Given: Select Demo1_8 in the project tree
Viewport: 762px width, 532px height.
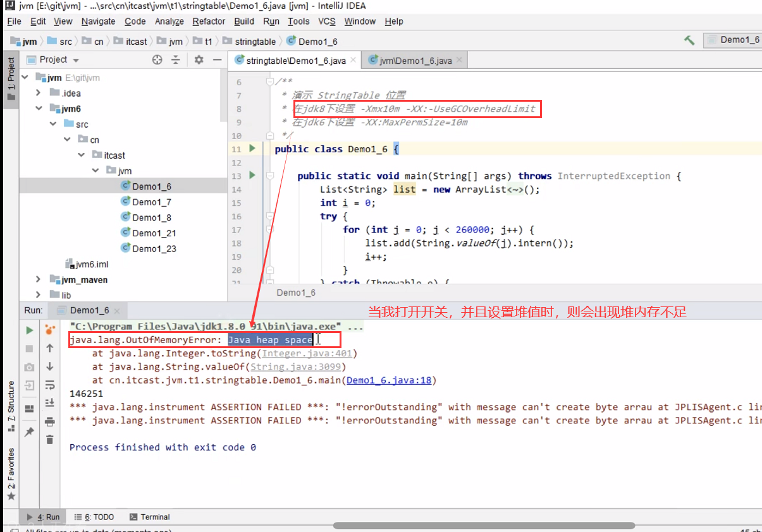Looking at the screenshot, I should tap(152, 217).
